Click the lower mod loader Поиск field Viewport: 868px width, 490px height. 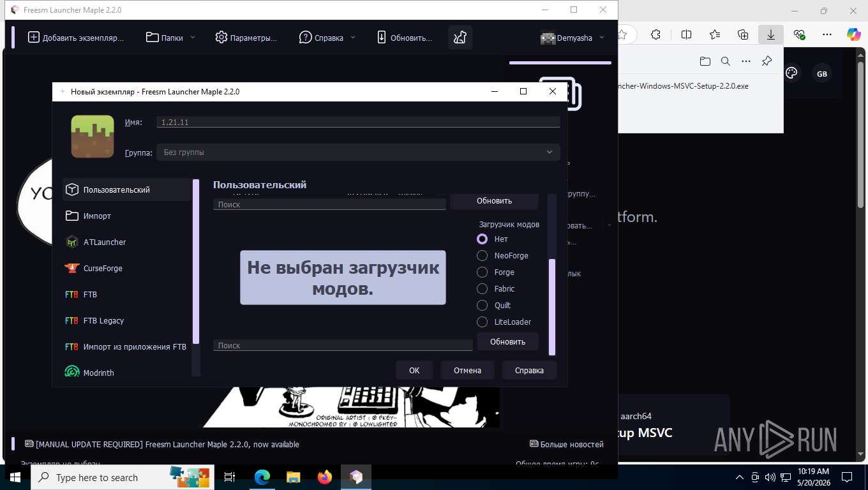[343, 345]
